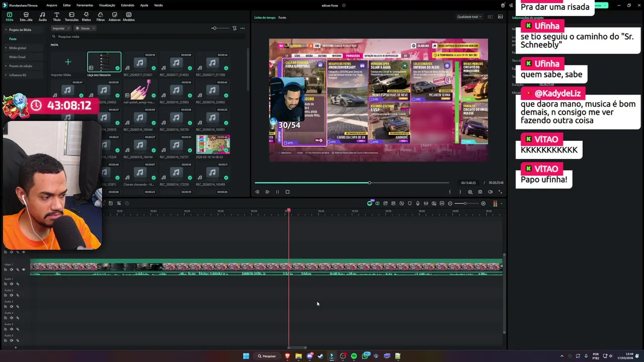This screenshot has height=362, width=644.
Task: Select the Pasta folder item
Action: 13,39
